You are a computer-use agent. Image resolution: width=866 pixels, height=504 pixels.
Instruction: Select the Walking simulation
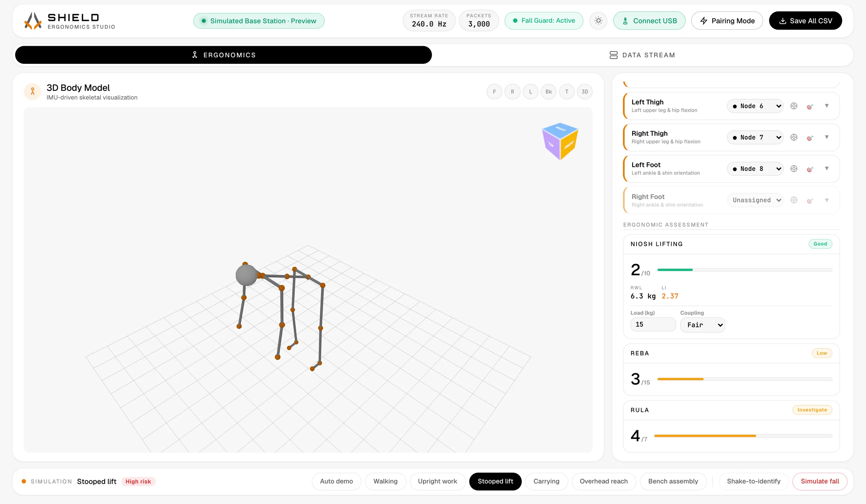point(385,481)
